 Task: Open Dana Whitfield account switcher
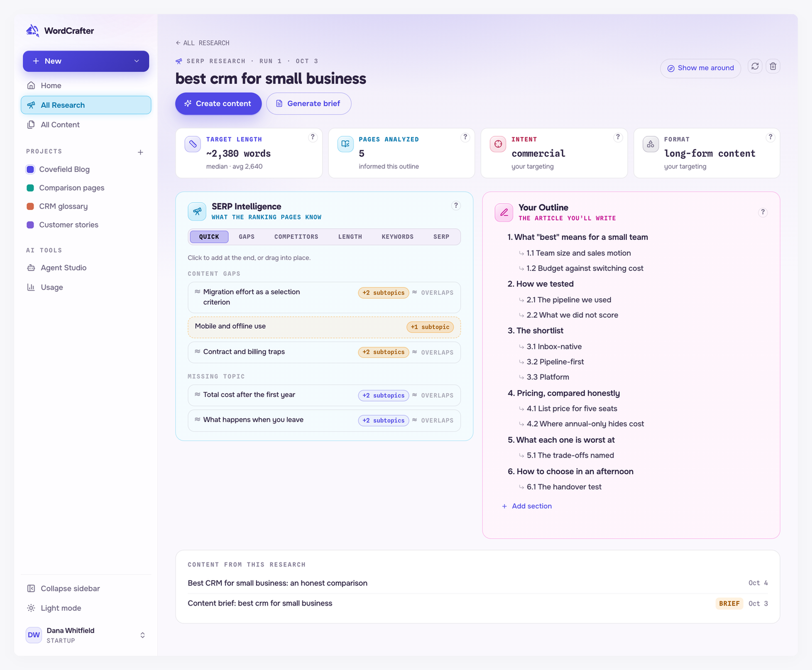143,635
